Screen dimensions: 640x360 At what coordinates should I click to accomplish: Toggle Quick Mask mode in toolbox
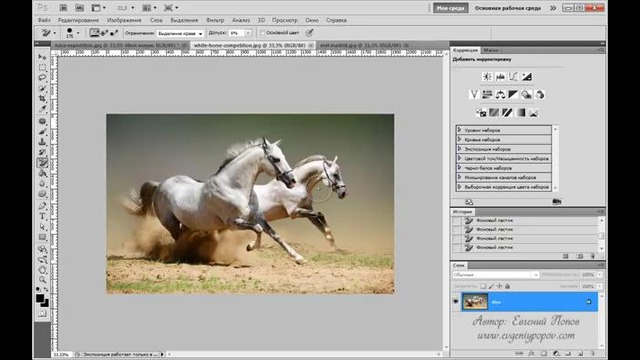click(42, 314)
